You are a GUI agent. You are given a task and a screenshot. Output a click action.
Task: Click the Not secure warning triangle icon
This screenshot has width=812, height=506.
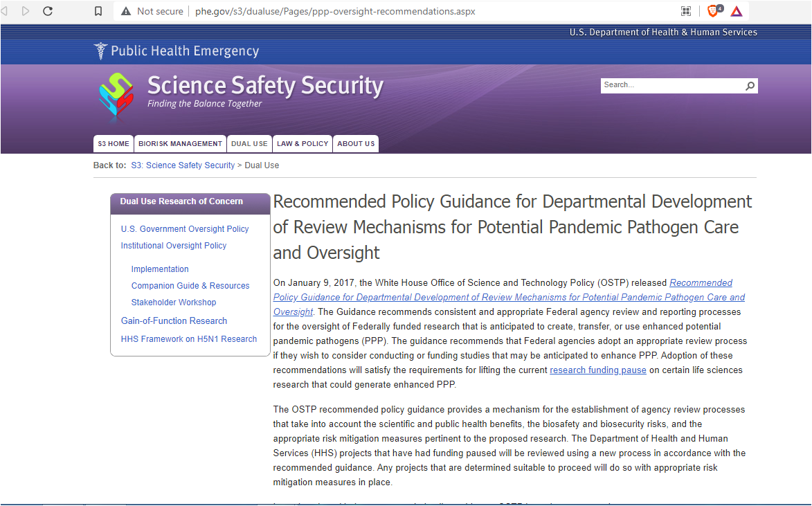click(126, 11)
